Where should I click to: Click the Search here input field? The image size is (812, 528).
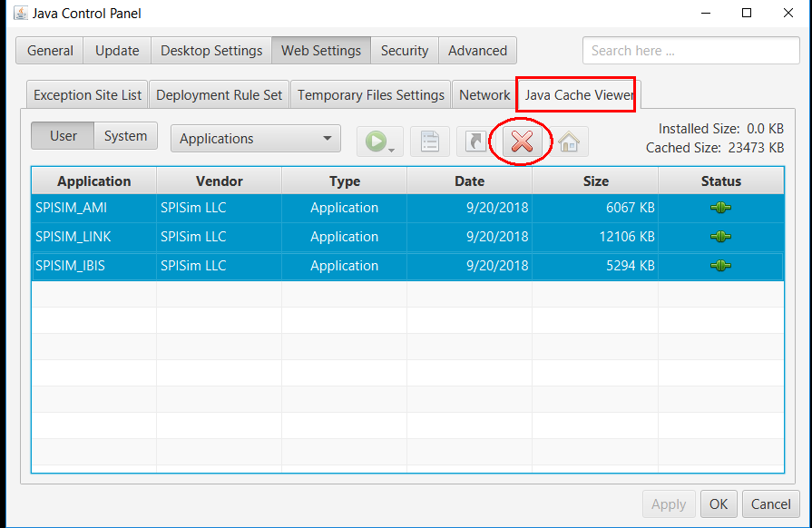point(690,51)
